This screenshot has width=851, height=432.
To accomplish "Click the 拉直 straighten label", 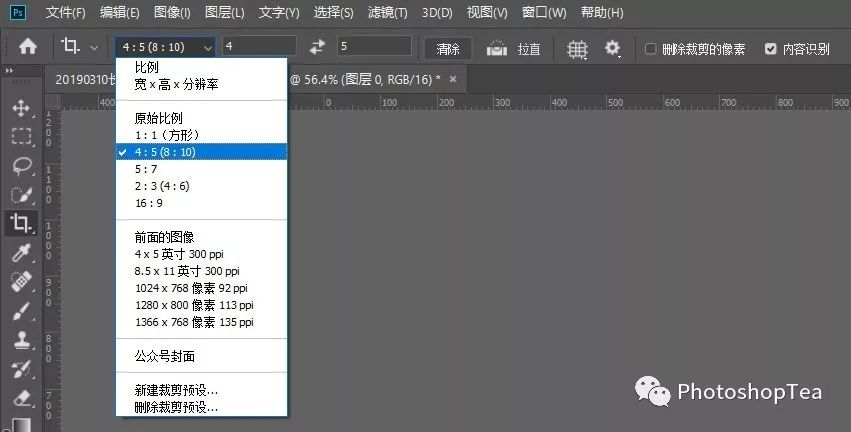I will pos(529,49).
